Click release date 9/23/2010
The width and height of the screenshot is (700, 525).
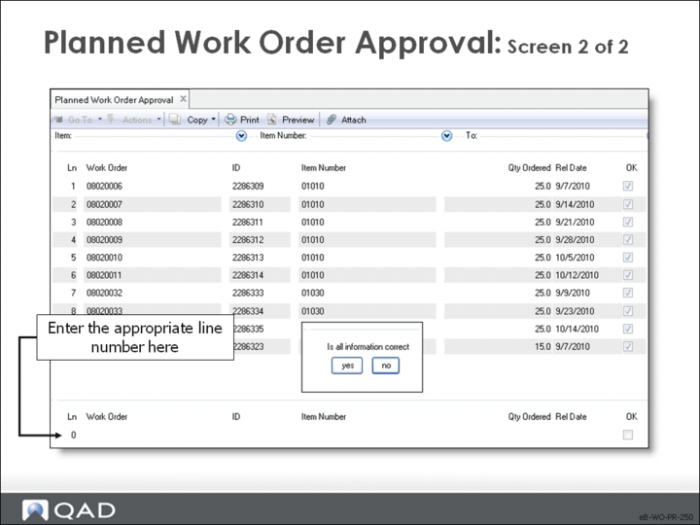[575, 311]
